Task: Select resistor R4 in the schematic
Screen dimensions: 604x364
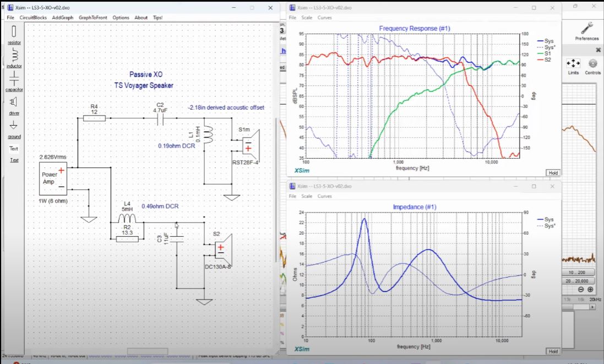Action: pyautogui.click(x=94, y=118)
